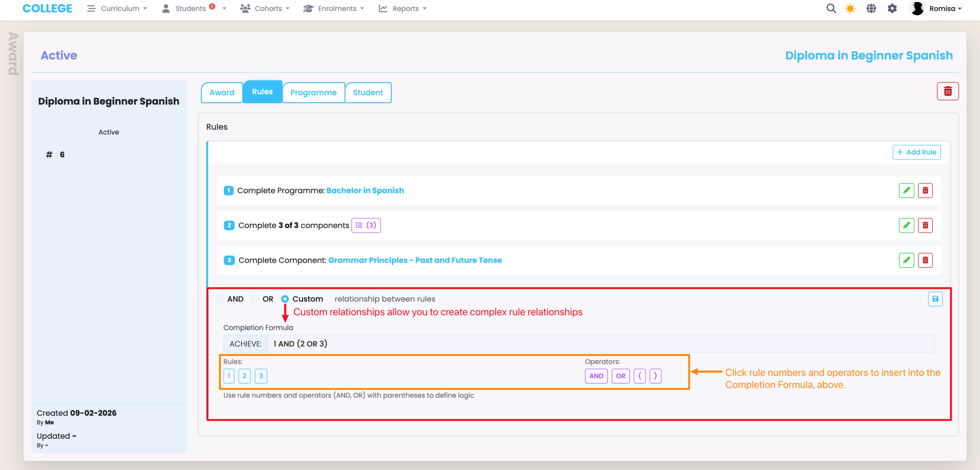Switch to the Student tab
The height and width of the screenshot is (470, 980).
tap(367, 93)
